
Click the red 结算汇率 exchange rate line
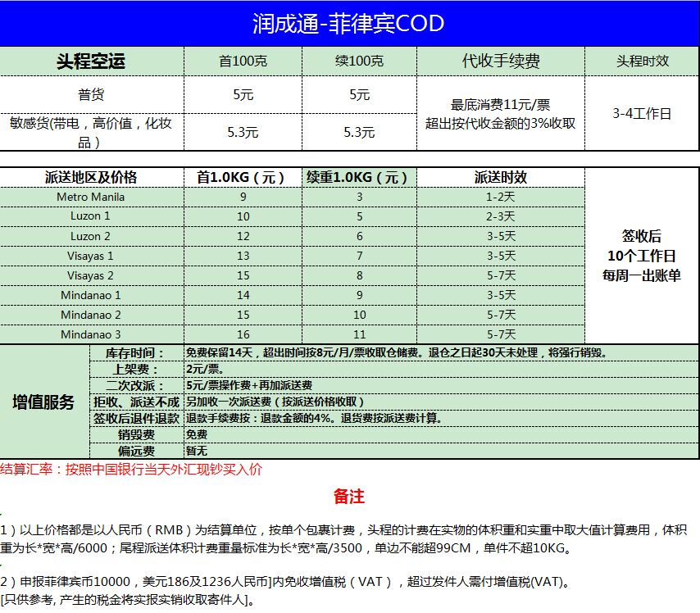pos(131,470)
